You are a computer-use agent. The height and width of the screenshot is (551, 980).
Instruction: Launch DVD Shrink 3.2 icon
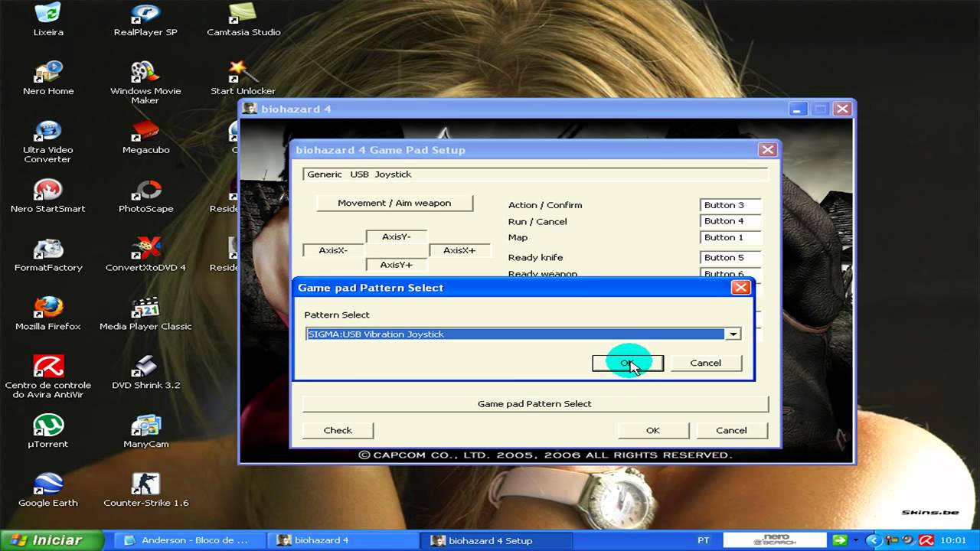(145, 373)
